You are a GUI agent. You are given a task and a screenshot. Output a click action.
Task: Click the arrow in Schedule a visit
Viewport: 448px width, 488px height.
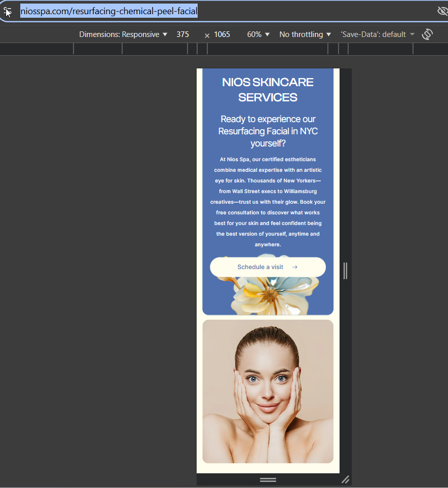click(x=295, y=267)
